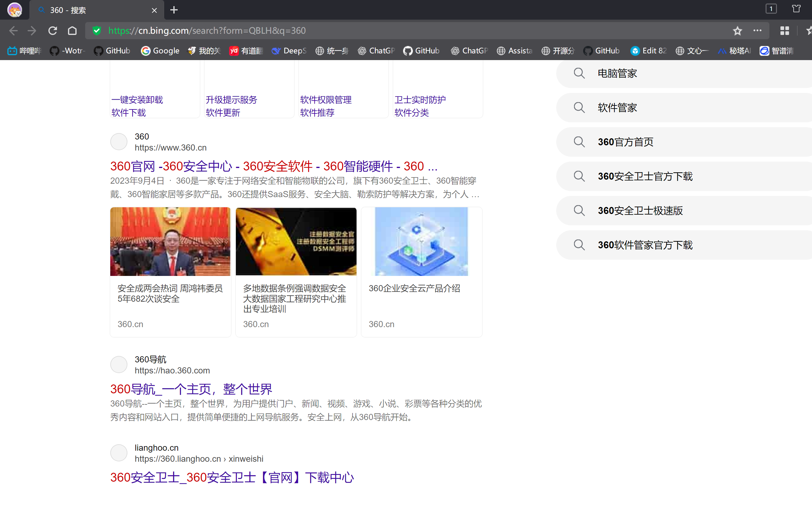This screenshot has height=512, width=812.
Task: Open the 360官网 search result title
Action: (x=274, y=166)
